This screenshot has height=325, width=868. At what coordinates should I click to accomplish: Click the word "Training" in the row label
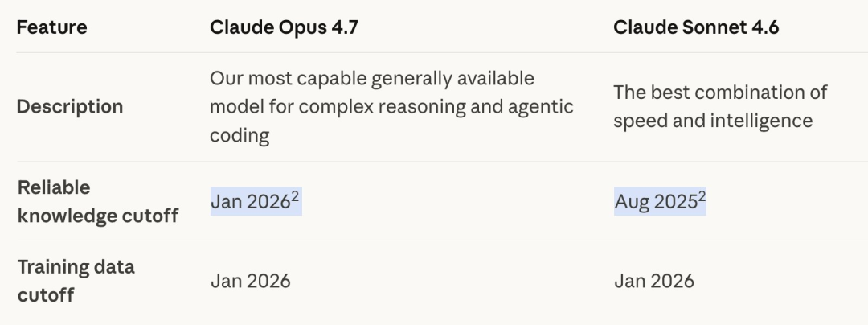coord(55,266)
